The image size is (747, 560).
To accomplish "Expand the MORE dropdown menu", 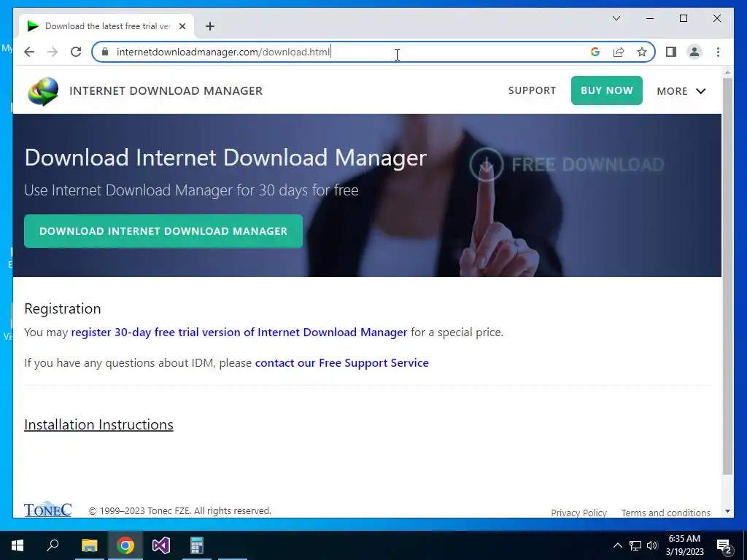I will (x=681, y=91).
